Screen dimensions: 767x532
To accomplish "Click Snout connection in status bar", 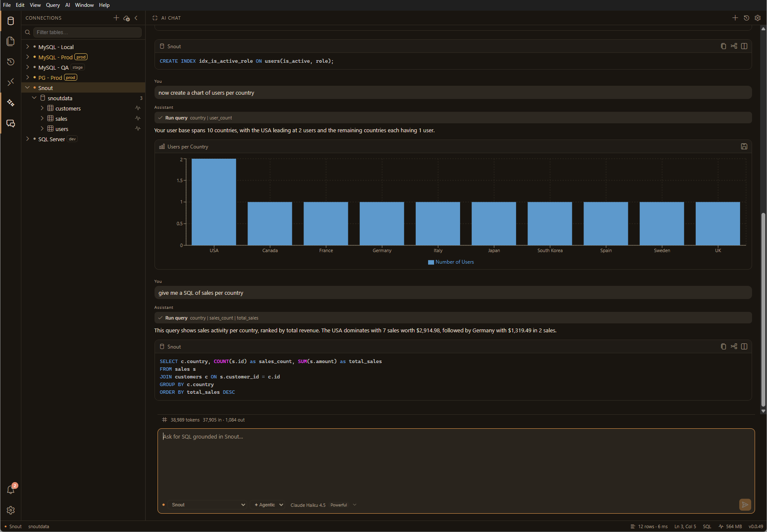I will 13,526.
